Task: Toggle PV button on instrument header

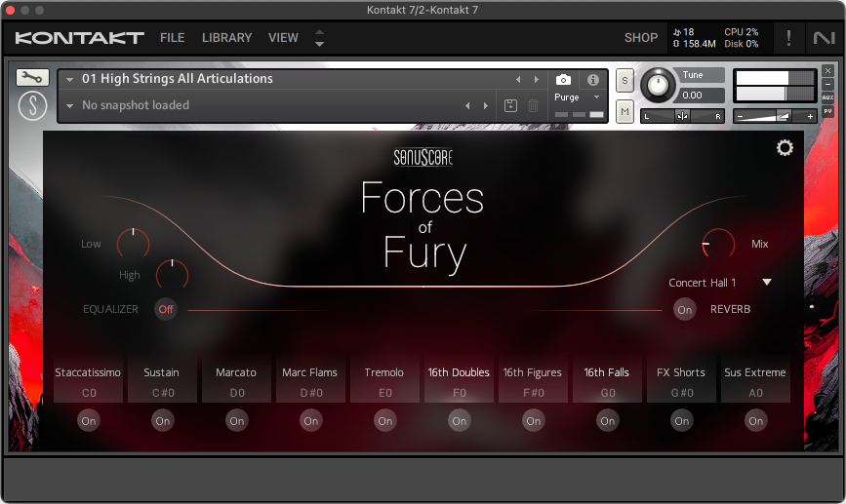Action: [x=827, y=111]
